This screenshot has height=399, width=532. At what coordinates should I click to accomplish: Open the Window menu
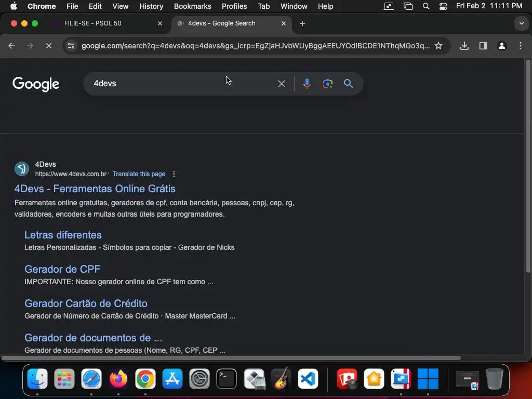tap(294, 6)
